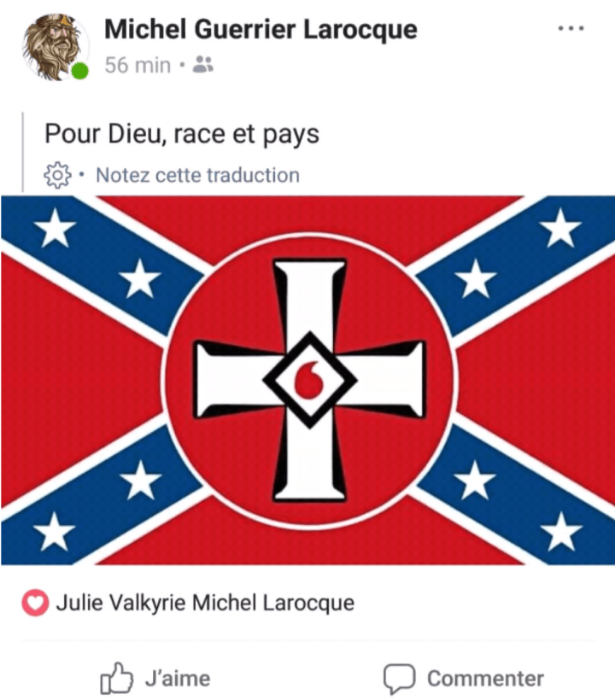Open Michel Guerrier Larocque's profile picture
The image size is (615, 700).
pyautogui.click(x=56, y=47)
